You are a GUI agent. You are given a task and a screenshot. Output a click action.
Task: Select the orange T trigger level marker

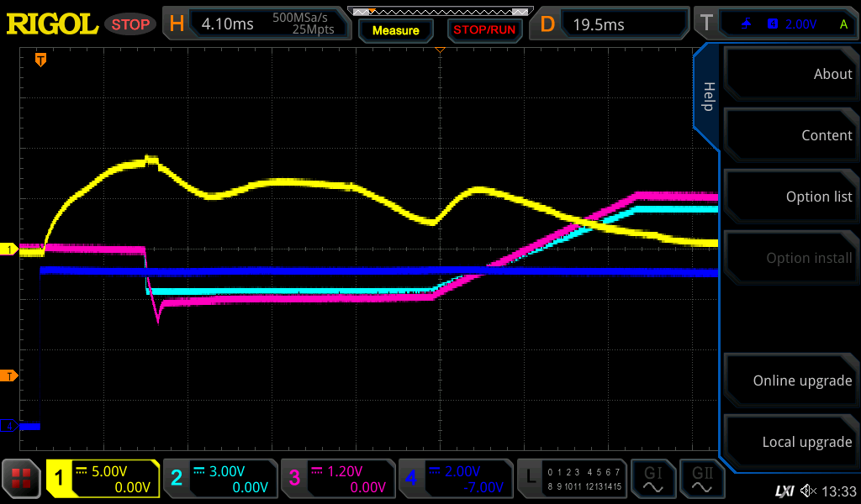pos(9,375)
